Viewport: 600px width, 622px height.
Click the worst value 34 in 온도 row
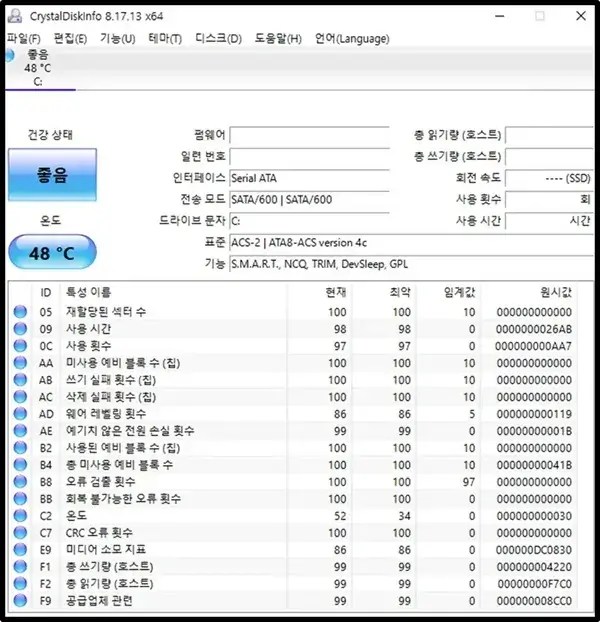coord(404,516)
